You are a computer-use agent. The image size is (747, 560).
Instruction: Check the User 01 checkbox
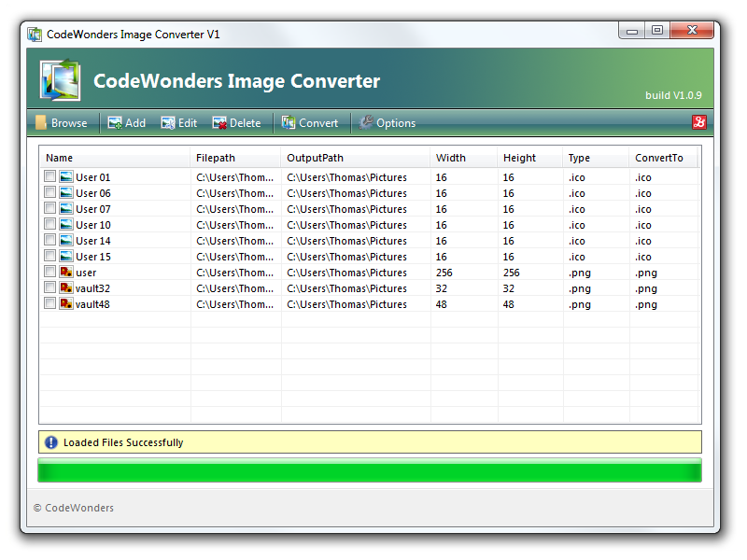point(50,176)
